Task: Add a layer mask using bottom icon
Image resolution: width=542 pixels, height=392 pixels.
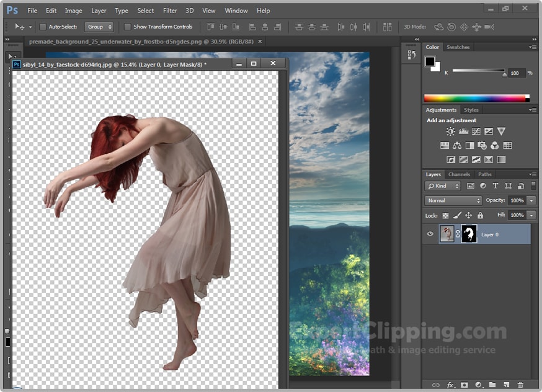Action: point(464,385)
